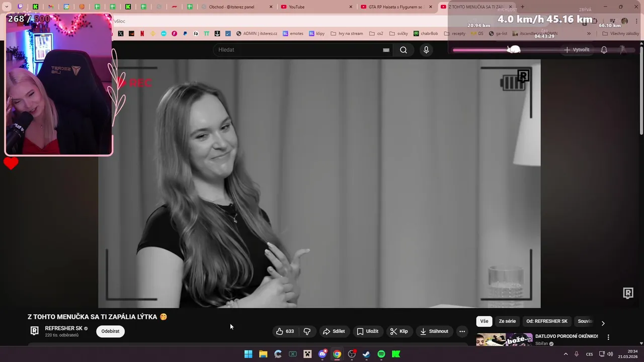Open the Minecraft icon in the taskbar

pyautogui.click(x=307, y=354)
